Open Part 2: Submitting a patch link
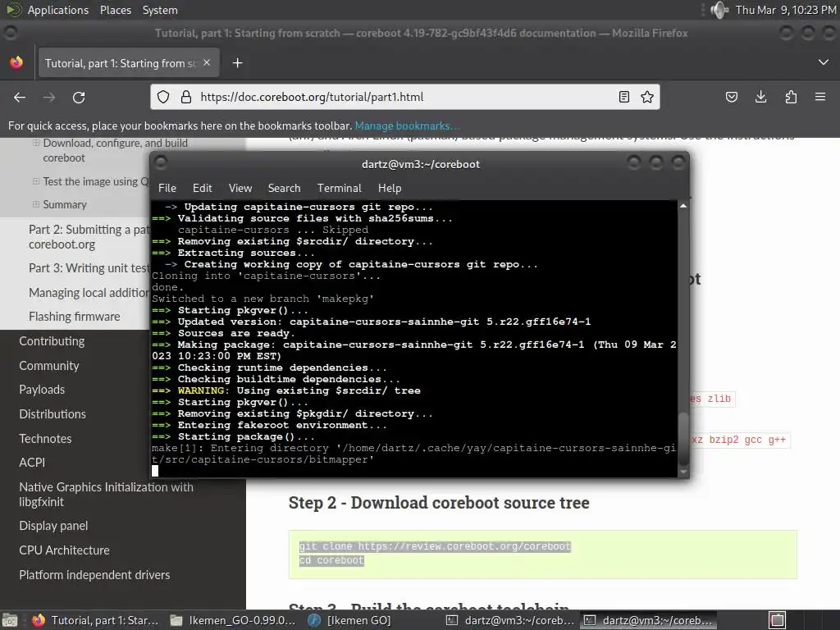This screenshot has width=840, height=630. click(89, 237)
